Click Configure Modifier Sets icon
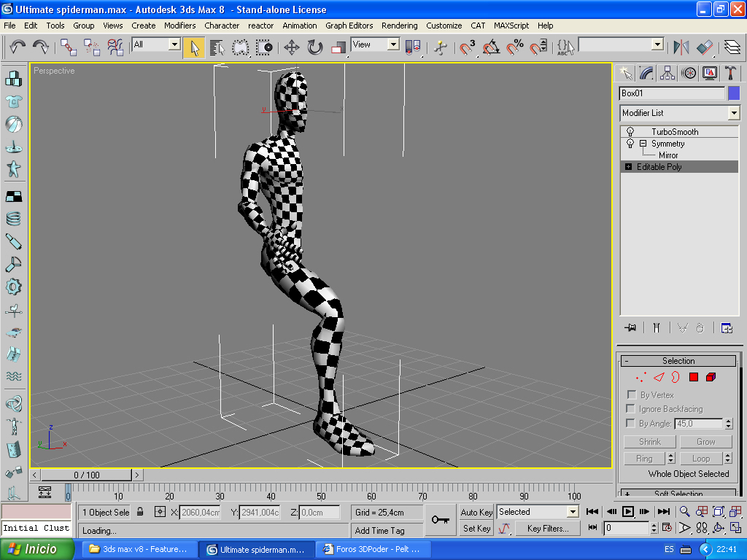 pyautogui.click(x=727, y=327)
